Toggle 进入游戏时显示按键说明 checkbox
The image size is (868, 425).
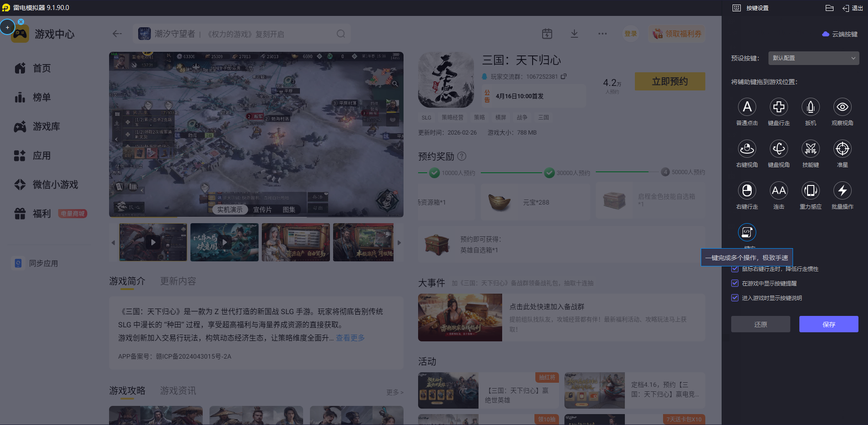(734, 298)
